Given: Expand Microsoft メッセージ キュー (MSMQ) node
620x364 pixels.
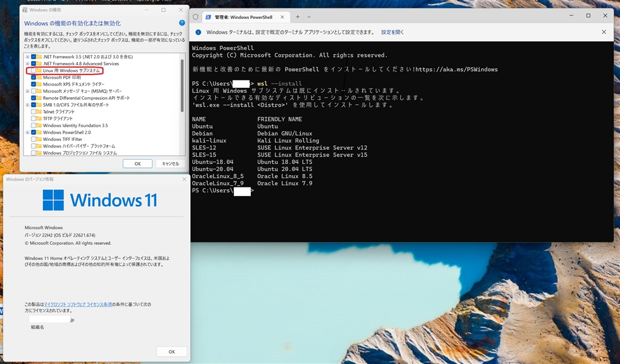Looking at the screenshot, I should 27,91.
